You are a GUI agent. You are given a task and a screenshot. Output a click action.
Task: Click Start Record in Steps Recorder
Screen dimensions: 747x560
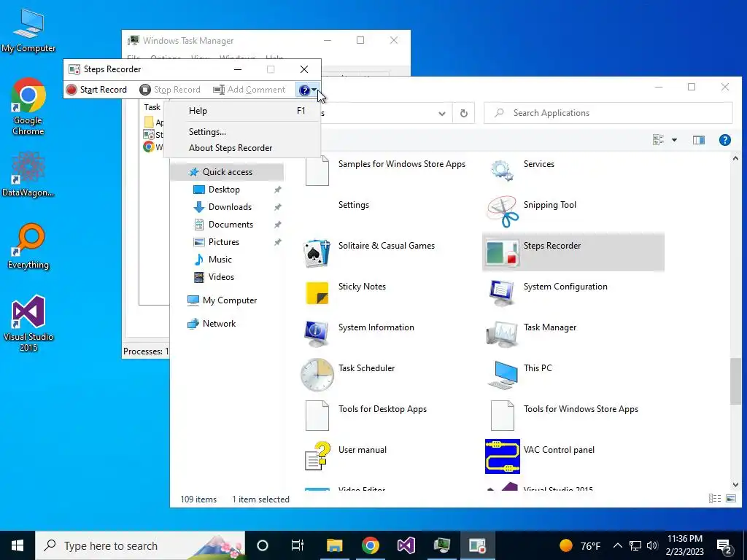click(97, 90)
